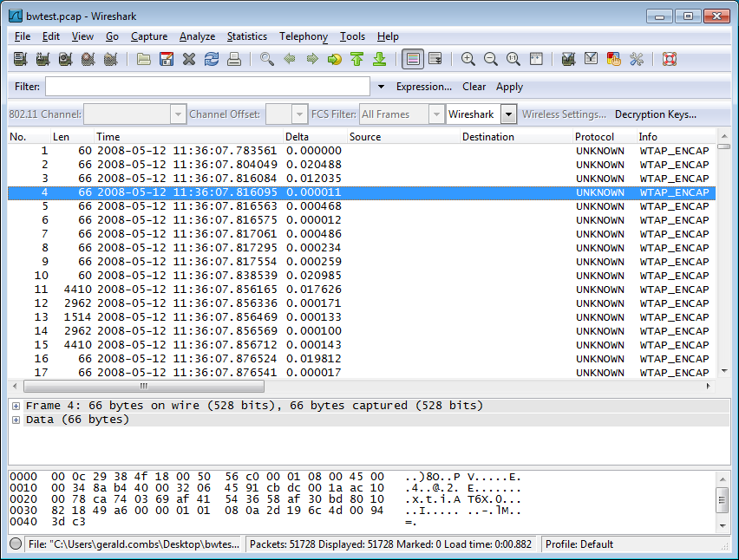The height and width of the screenshot is (560, 739).
Task: Click Apply to apply the filter
Action: coord(509,87)
